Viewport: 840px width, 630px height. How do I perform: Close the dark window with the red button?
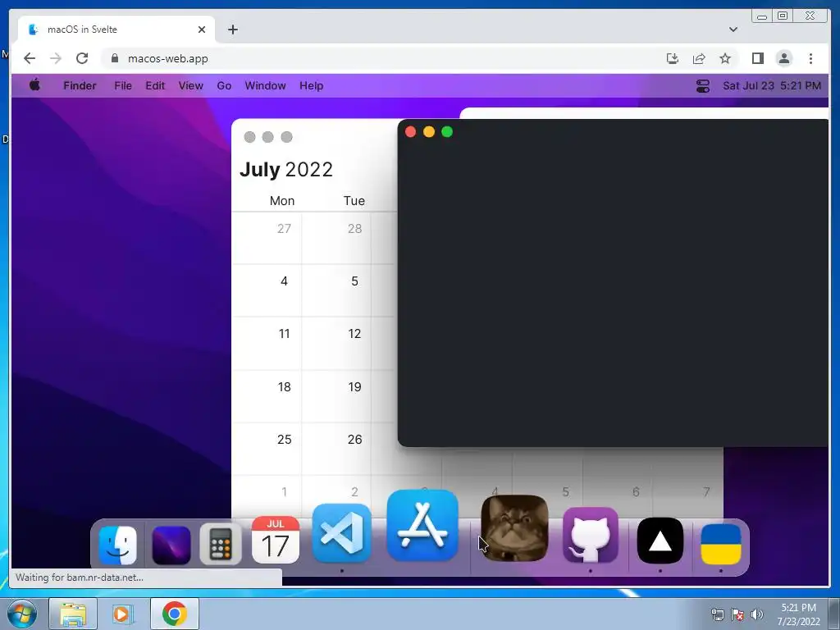point(410,132)
